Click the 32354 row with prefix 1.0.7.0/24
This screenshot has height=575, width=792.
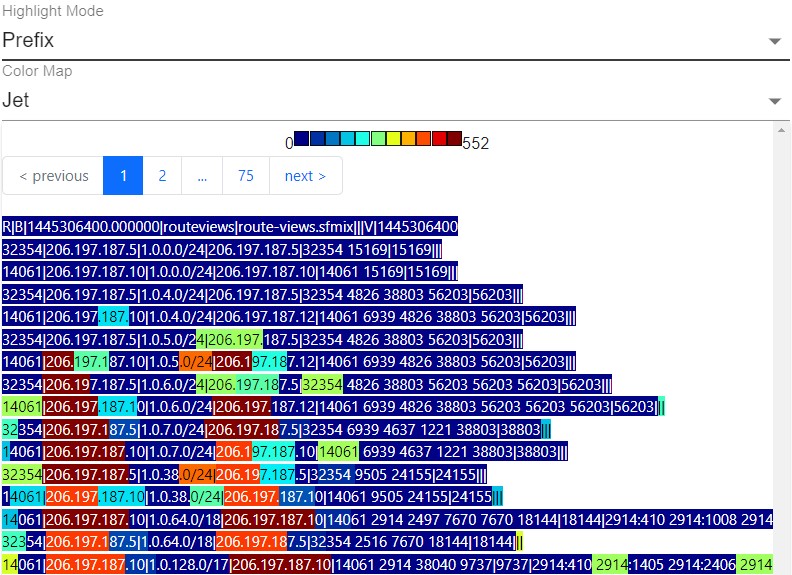pyautogui.click(x=276, y=429)
